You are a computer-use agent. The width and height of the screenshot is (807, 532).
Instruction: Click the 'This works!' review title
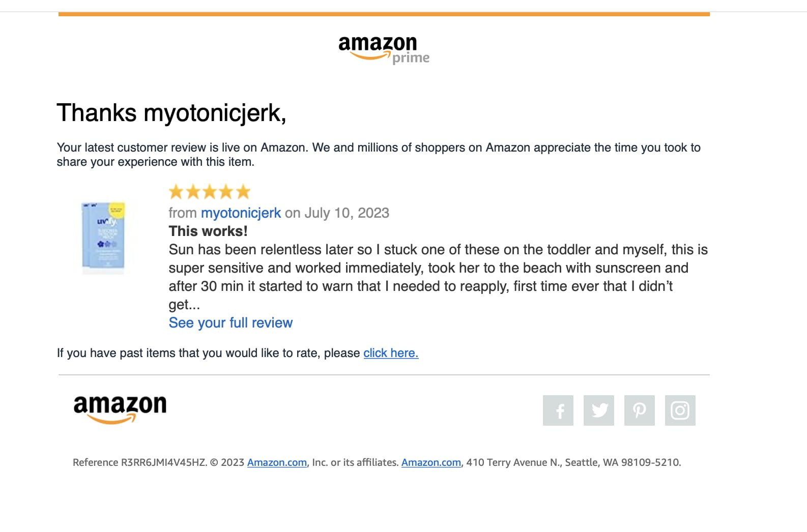pos(208,231)
